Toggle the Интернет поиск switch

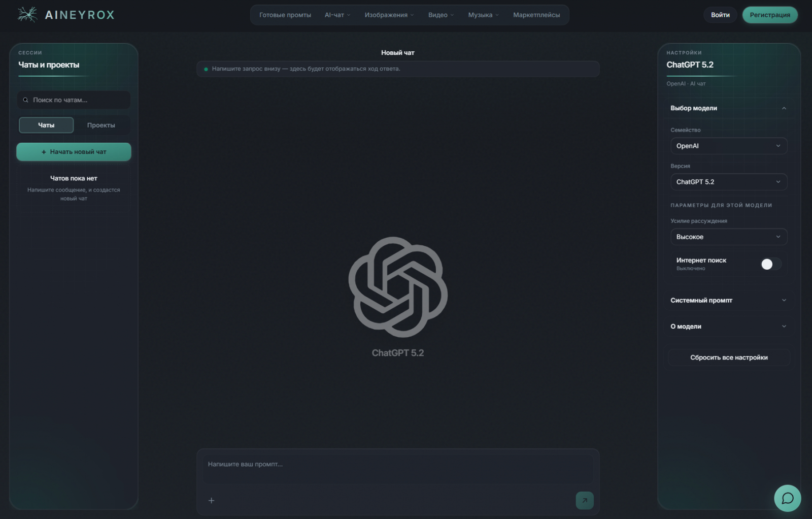point(771,264)
